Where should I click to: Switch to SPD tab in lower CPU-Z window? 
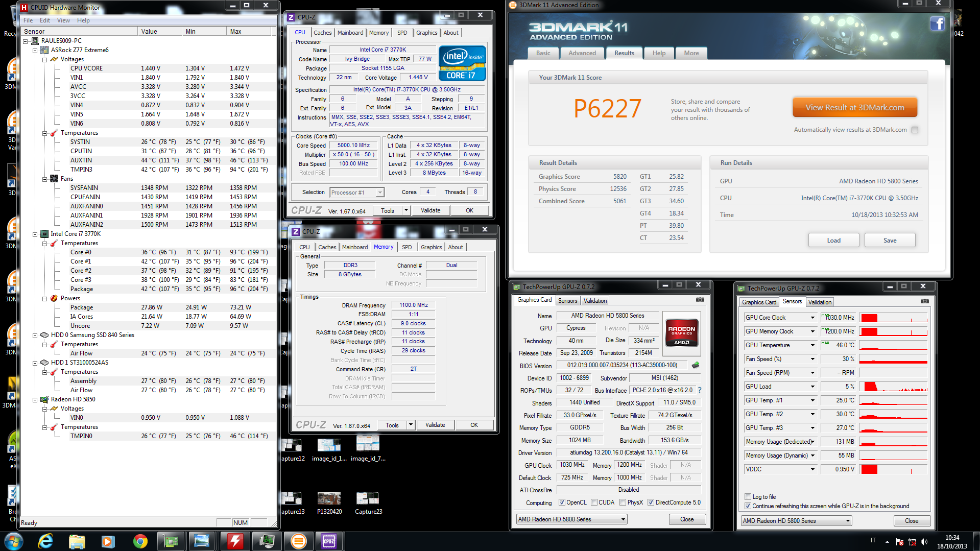pyautogui.click(x=407, y=247)
